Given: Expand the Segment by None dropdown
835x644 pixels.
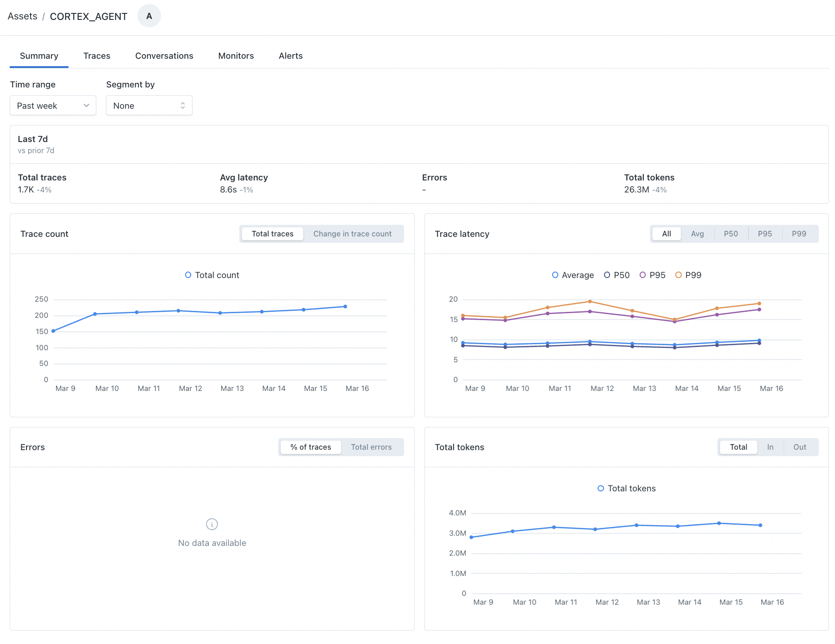Looking at the screenshot, I should click(149, 105).
